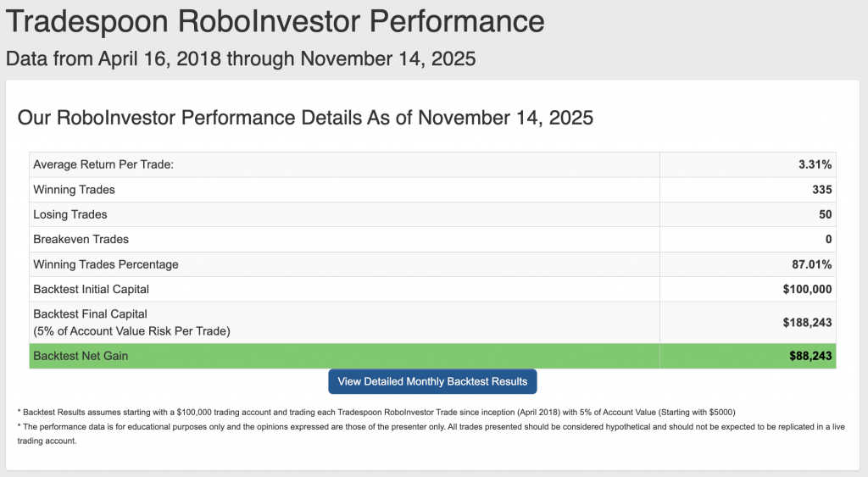Click the data date range subheading
This screenshot has height=477, width=868.
tap(240, 59)
